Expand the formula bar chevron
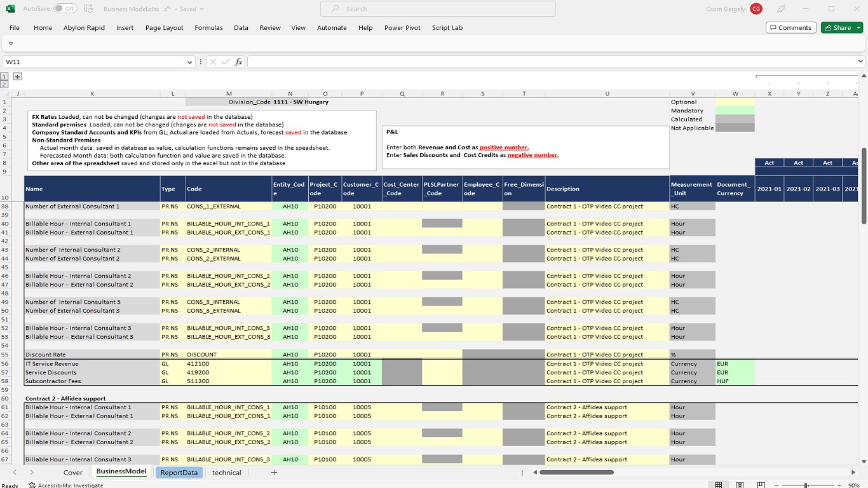 click(860, 62)
